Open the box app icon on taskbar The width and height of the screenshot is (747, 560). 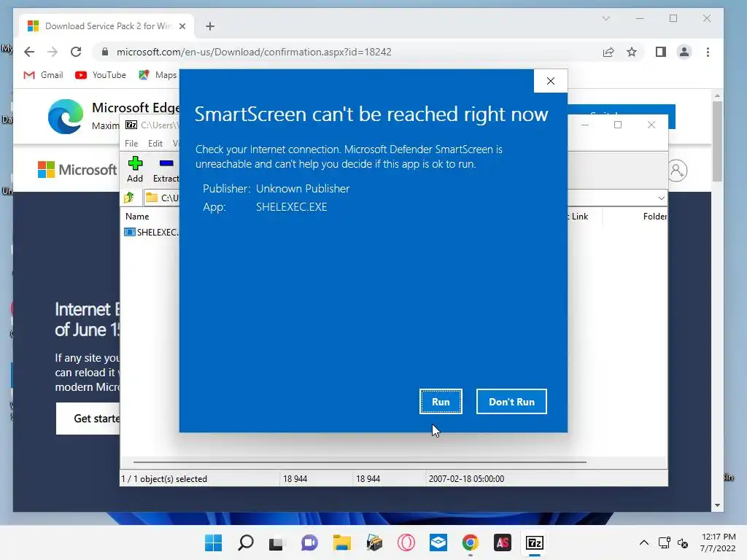[374, 542]
